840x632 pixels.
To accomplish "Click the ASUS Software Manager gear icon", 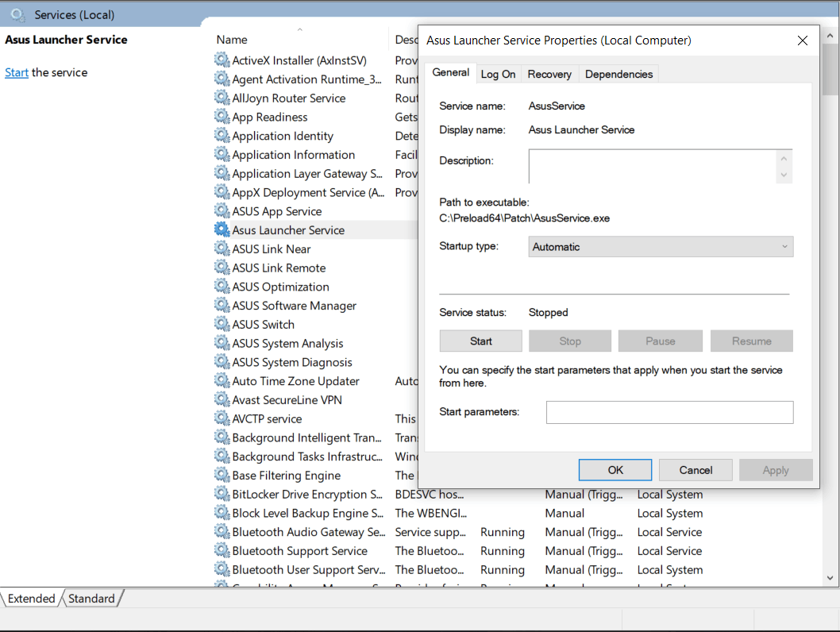I will click(222, 305).
